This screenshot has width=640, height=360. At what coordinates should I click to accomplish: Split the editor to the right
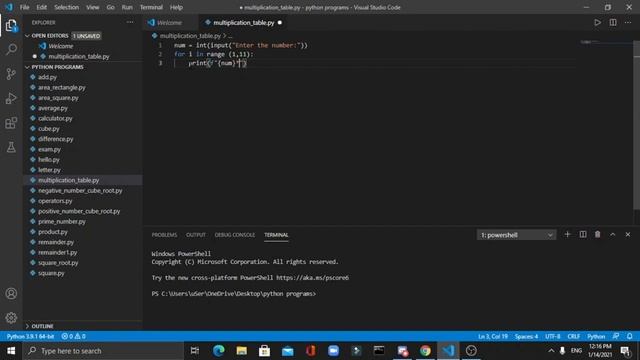tap(613, 22)
